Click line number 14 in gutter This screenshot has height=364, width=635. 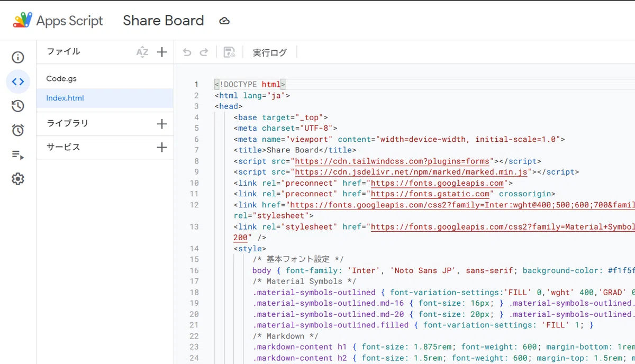194,249
